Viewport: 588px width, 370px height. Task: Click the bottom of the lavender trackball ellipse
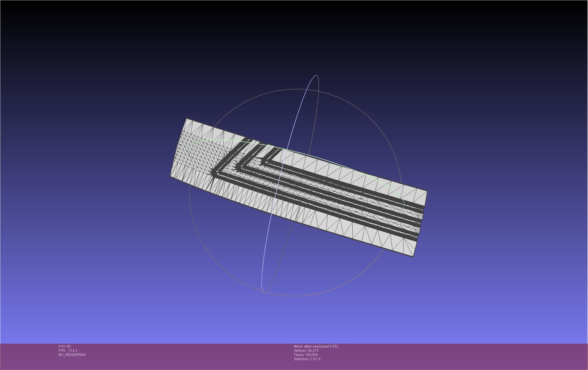(264, 292)
